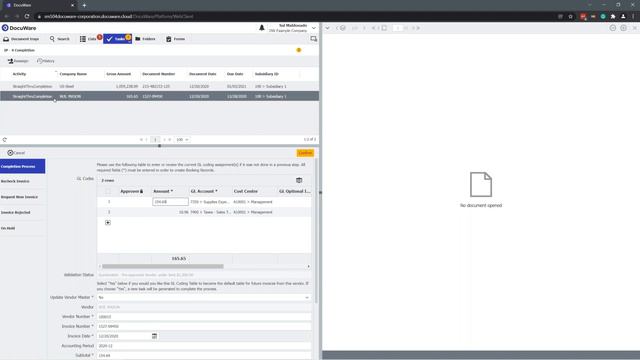The image size is (640, 360).
Task: Open the Folders area
Action: click(145, 39)
